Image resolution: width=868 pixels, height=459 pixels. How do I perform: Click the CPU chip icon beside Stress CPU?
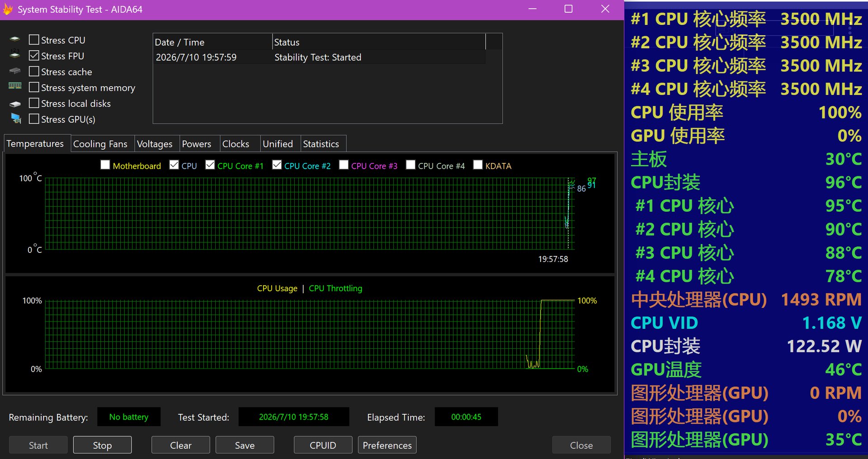click(15, 39)
